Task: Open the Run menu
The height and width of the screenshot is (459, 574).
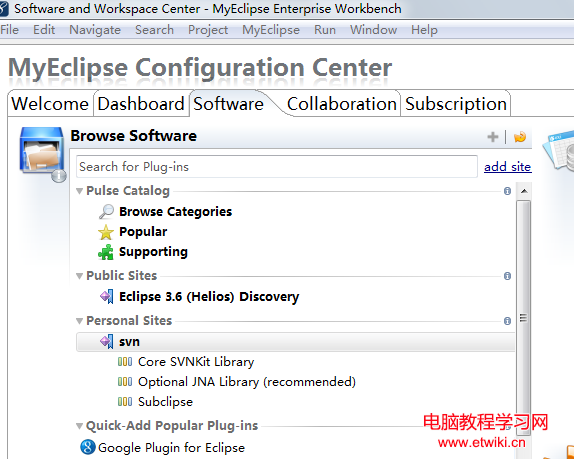Action: click(325, 30)
